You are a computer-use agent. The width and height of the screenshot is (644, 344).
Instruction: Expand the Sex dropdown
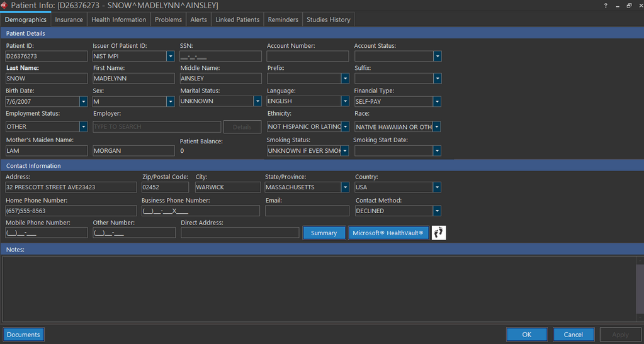(170, 101)
